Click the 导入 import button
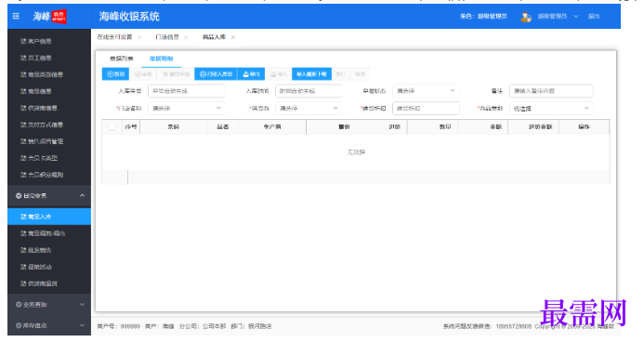Screen dimensions: 644x342 279,74
